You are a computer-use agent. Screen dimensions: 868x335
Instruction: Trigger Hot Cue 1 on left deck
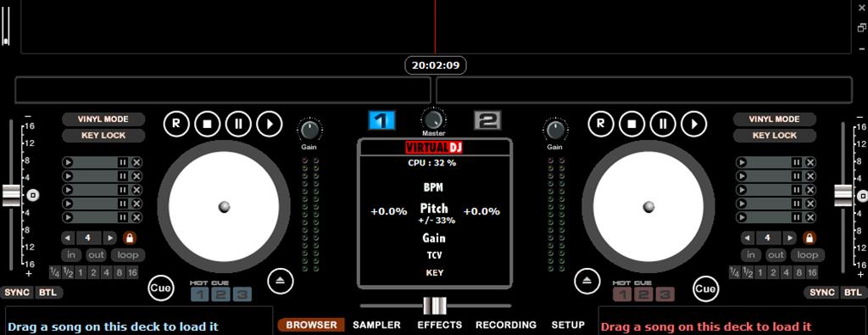[x=200, y=294]
